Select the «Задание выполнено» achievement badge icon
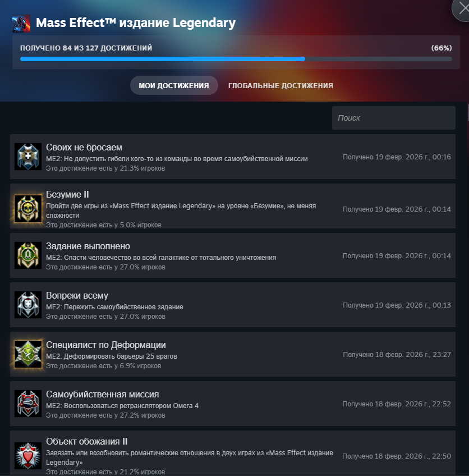The width and height of the screenshot is (469, 476). tap(28, 255)
